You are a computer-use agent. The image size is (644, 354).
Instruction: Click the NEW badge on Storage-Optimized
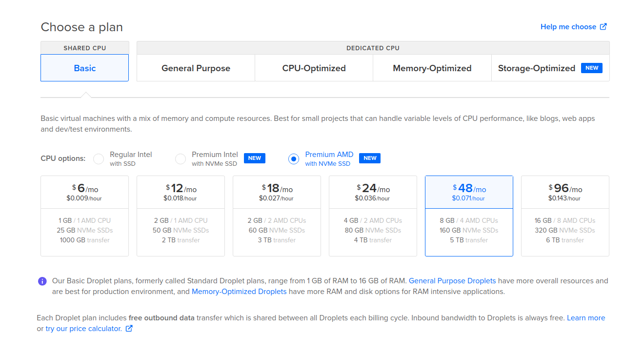point(591,68)
